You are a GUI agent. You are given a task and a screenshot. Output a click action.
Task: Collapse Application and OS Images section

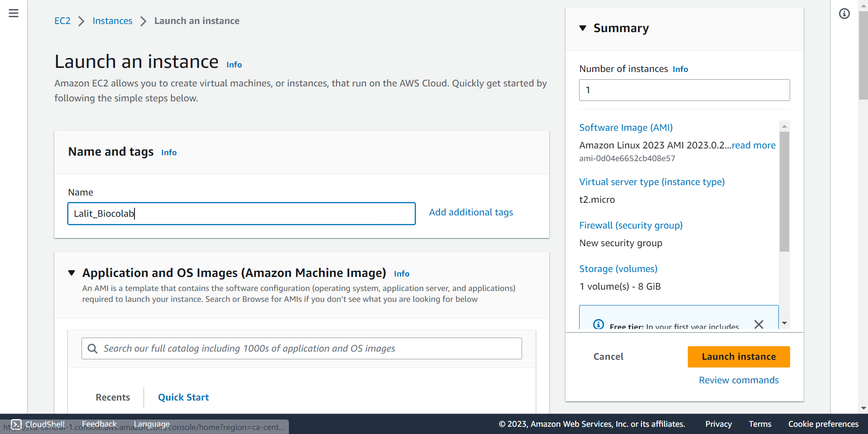pyautogui.click(x=72, y=273)
